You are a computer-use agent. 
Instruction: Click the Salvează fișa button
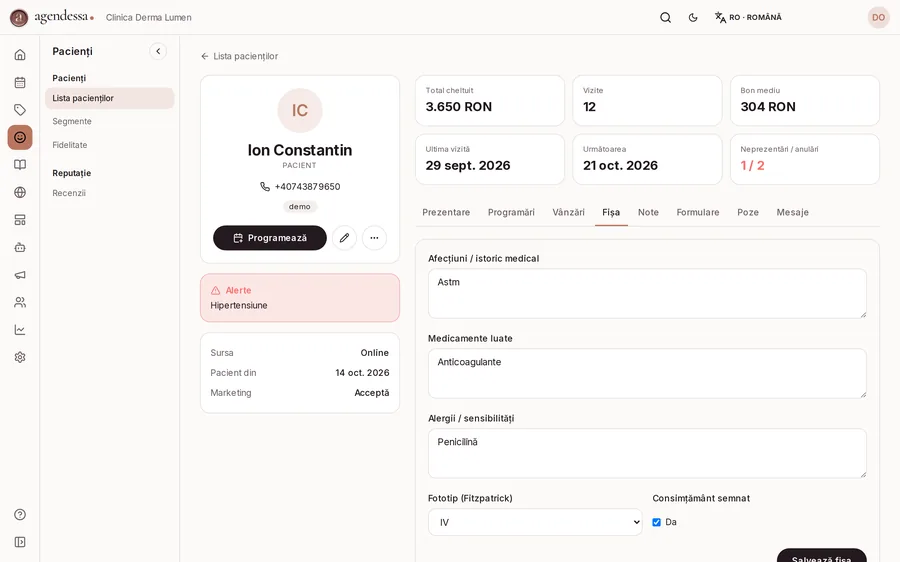point(821,556)
